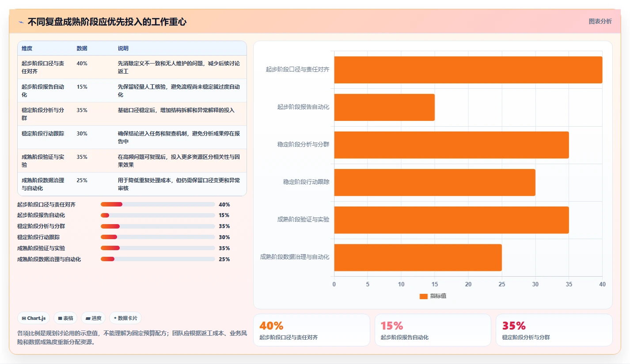The height and width of the screenshot is (364, 630).
Task: Select the 表格 tag chip
Action: point(65,318)
